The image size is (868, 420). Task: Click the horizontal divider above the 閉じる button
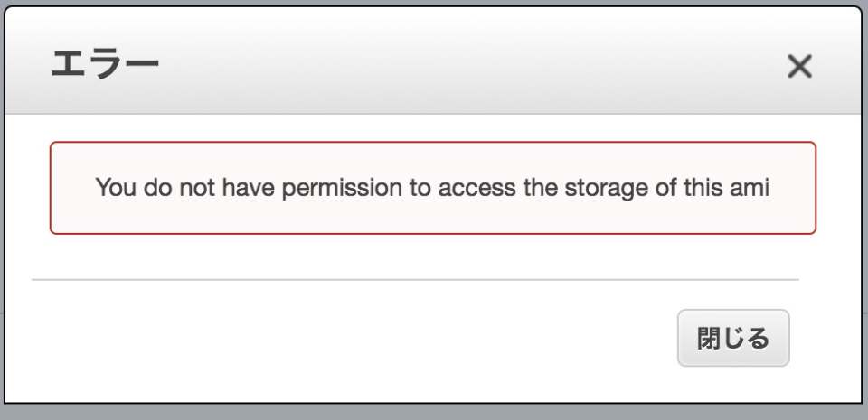click(x=414, y=280)
